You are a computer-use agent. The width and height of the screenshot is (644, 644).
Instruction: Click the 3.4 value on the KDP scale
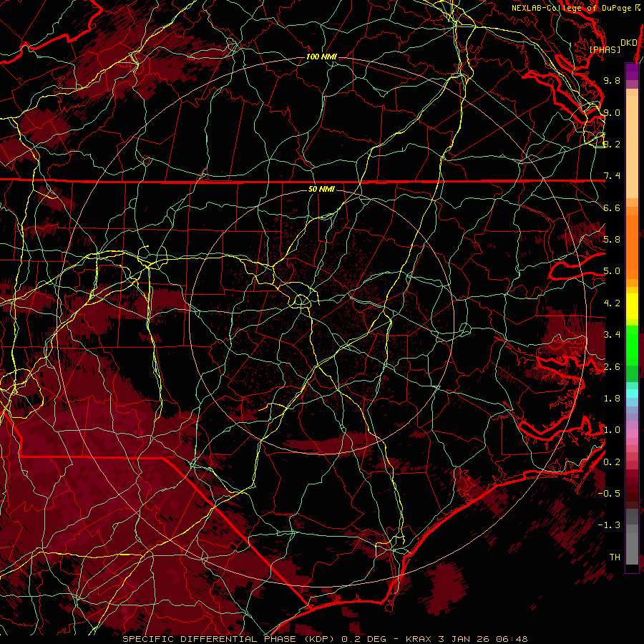click(x=612, y=335)
